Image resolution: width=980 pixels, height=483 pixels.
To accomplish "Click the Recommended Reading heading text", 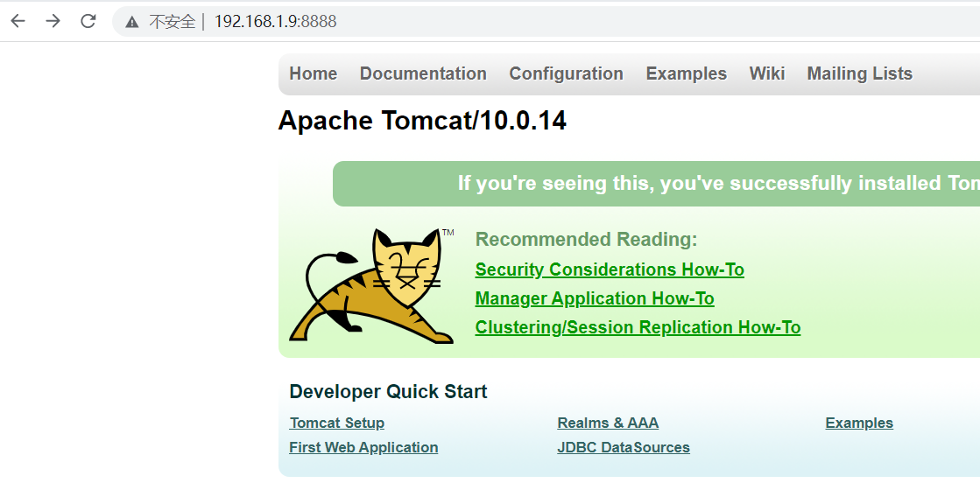I will click(586, 240).
